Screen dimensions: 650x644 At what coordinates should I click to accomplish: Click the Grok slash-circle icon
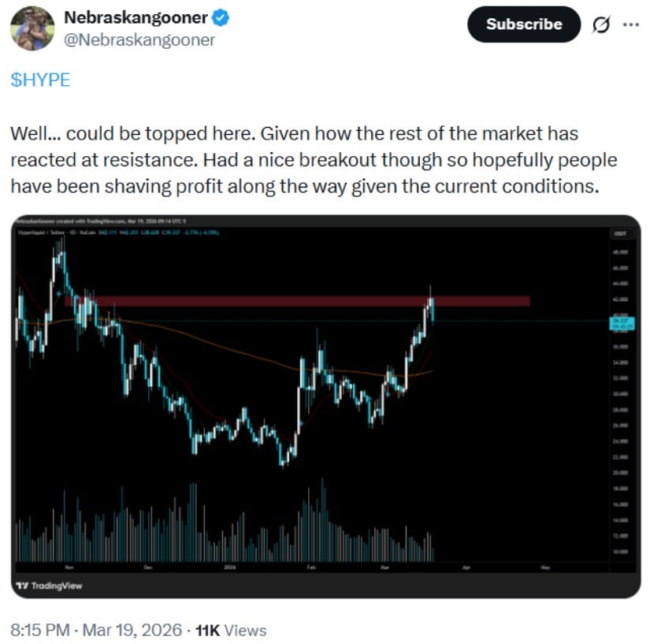tap(600, 24)
